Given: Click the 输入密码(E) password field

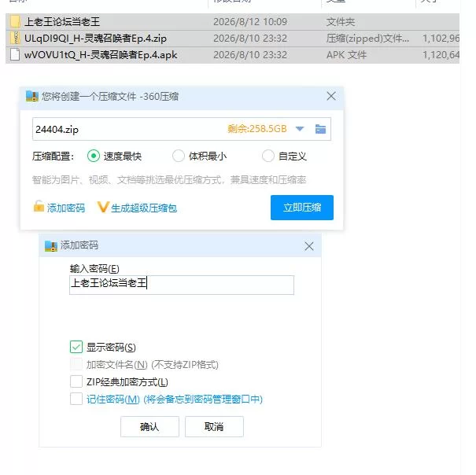Looking at the screenshot, I should click(182, 285).
